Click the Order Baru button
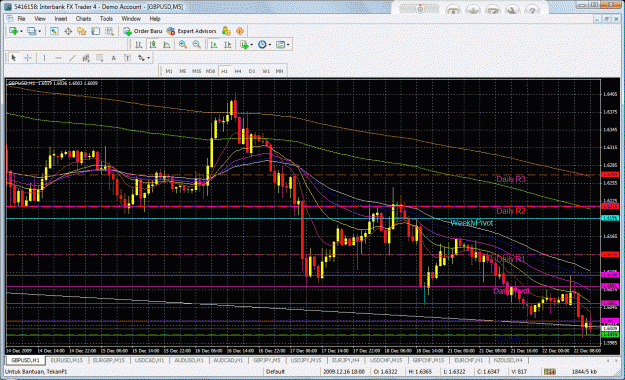This screenshot has height=380, width=625. pyautogui.click(x=143, y=31)
